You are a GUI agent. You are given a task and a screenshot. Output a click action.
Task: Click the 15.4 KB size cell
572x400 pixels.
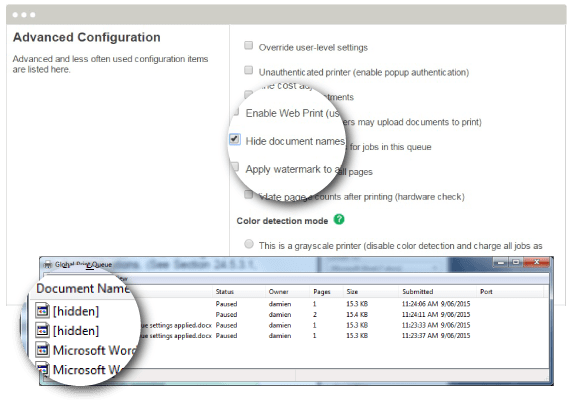pyautogui.click(x=357, y=314)
